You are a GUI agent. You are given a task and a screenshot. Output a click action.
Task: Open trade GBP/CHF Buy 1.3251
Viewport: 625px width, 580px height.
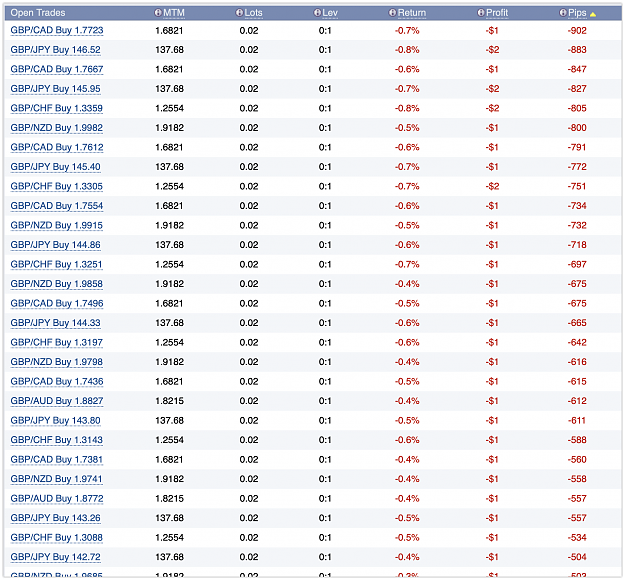tap(56, 264)
